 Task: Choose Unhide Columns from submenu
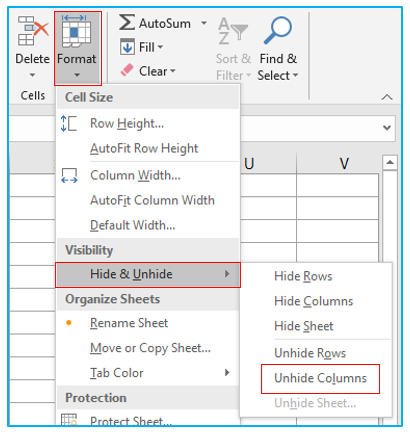coord(320,378)
